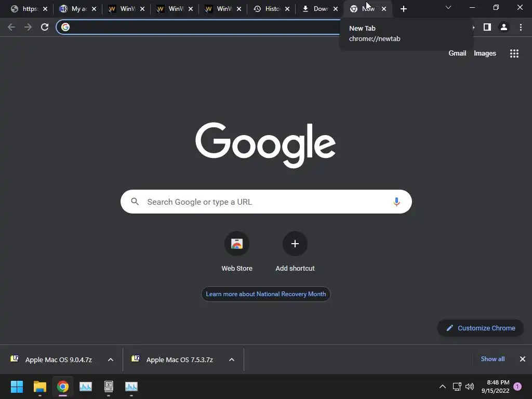
Task: Close the Downloads tab
Action: point(336,9)
